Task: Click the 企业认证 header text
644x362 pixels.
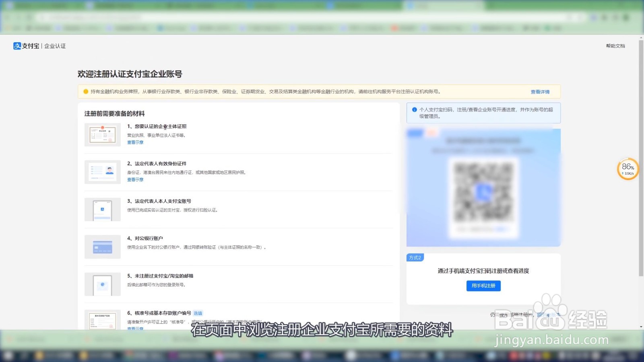Action: (x=55, y=46)
